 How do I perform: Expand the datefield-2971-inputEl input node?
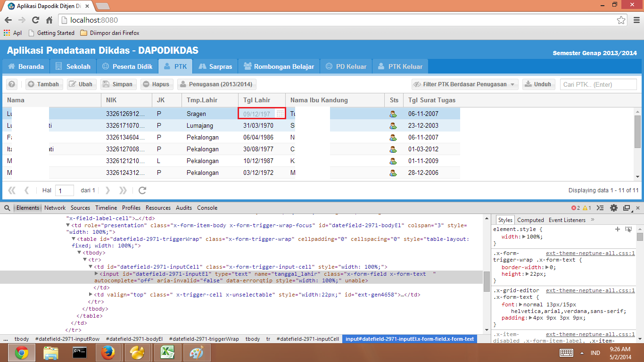click(x=97, y=274)
